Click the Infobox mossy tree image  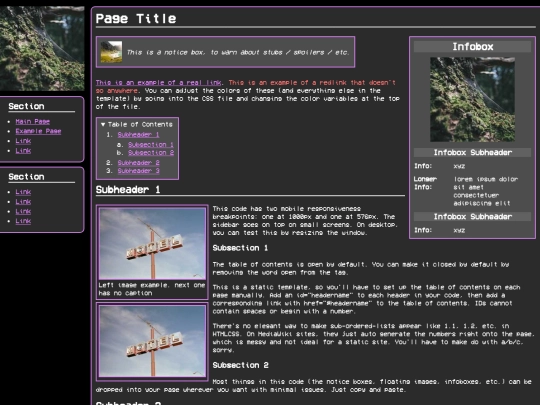click(x=472, y=99)
